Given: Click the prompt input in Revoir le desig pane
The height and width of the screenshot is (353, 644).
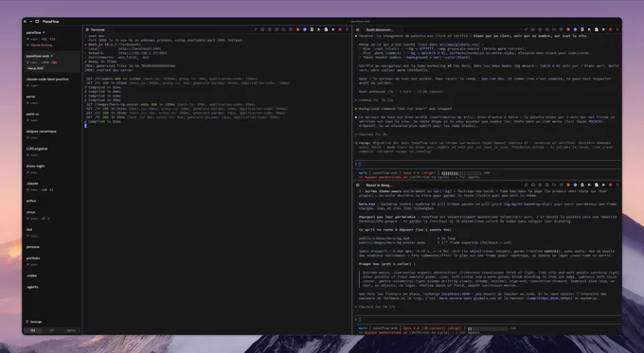Looking at the screenshot, I should pyautogui.click(x=487, y=319).
